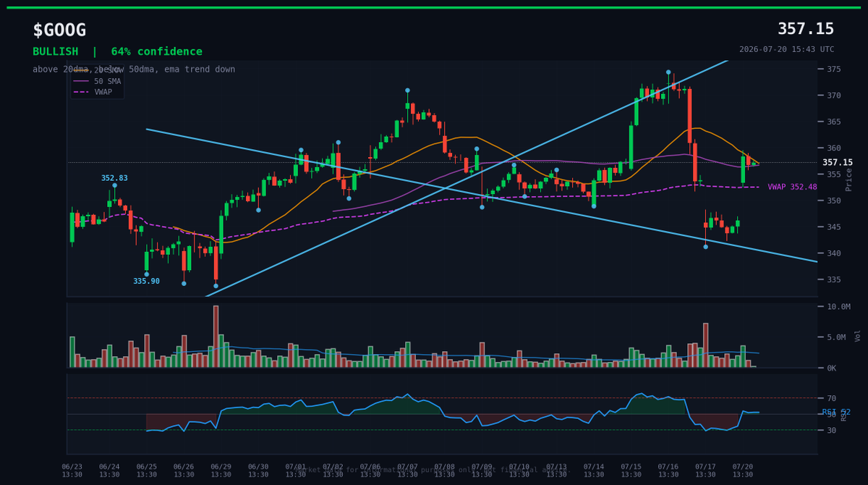Click the 357.15 last-price axis label
868x485 pixels.
click(838, 163)
